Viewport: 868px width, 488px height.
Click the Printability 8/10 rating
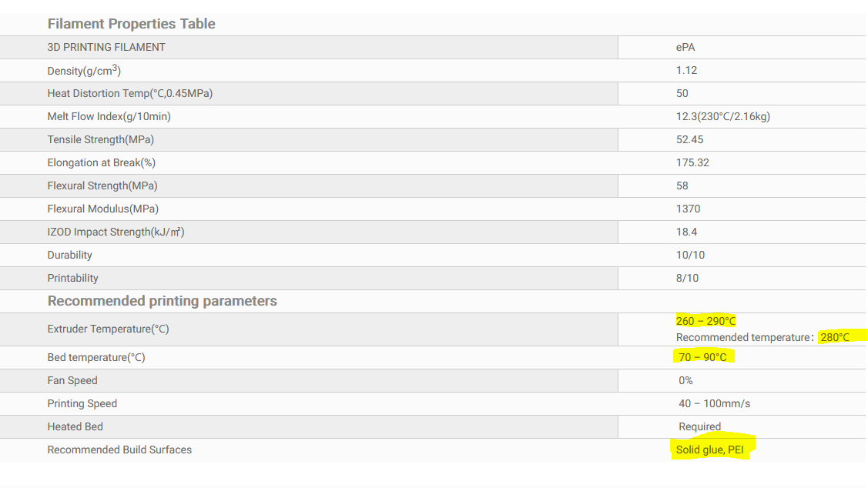(x=687, y=279)
